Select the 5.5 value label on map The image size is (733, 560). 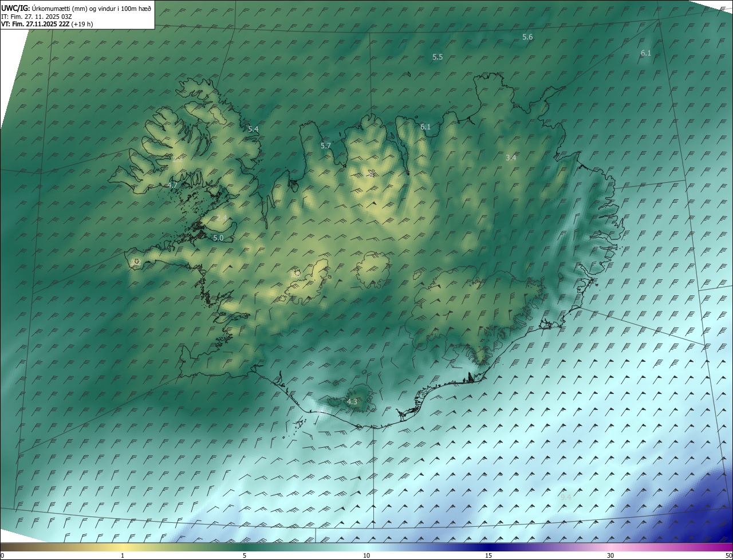tap(438, 57)
